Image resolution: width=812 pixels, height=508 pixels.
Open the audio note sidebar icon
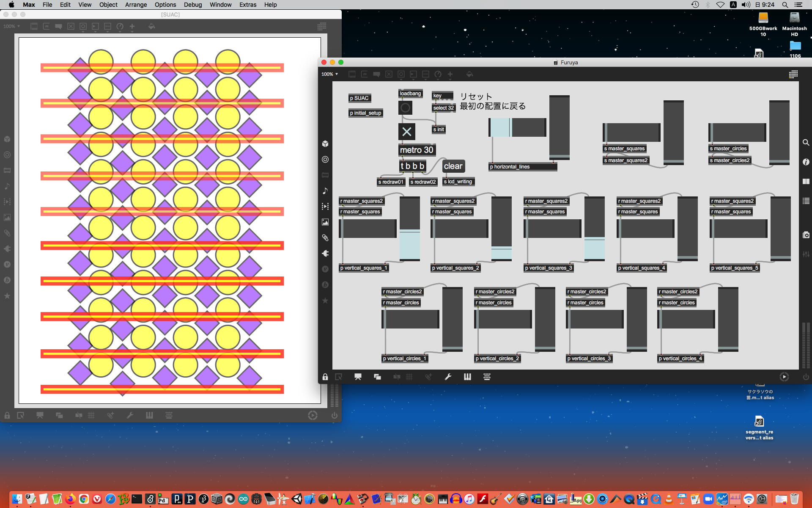point(325,191)
